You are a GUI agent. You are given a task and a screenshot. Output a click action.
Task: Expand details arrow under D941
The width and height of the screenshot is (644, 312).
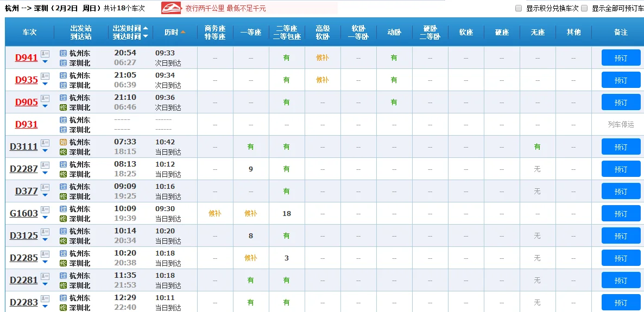[45, 61]
